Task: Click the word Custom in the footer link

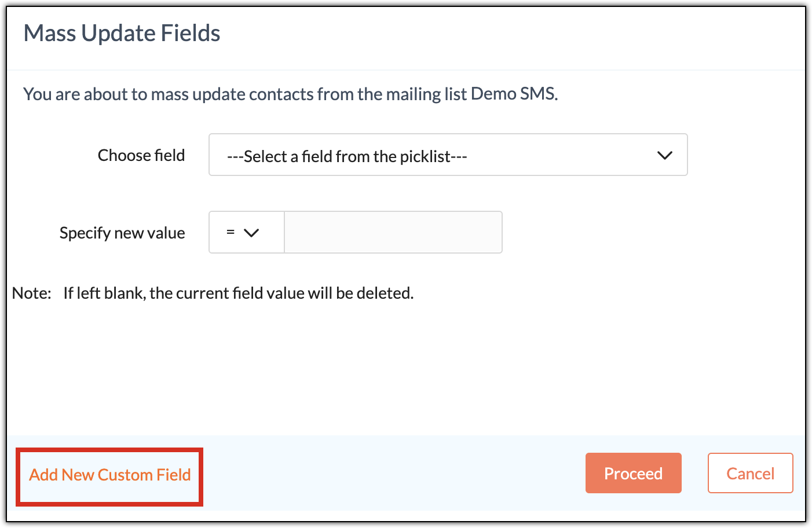Action: pyautogui.click(x=125, y=475)
